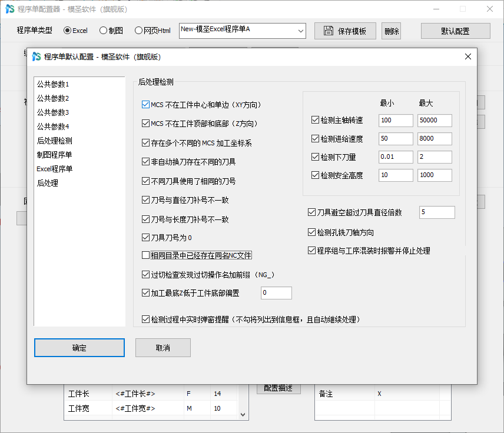Toggle 检测过程中实时弹窗提醒 checkbox

(x=145, y=319)
